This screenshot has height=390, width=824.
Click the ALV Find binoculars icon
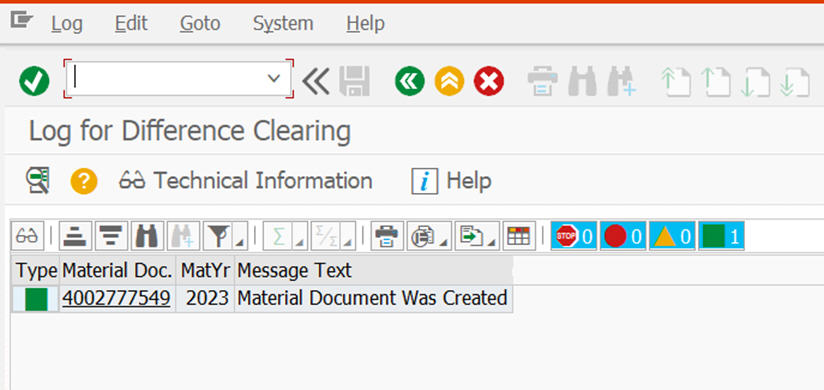click(147, 236)
